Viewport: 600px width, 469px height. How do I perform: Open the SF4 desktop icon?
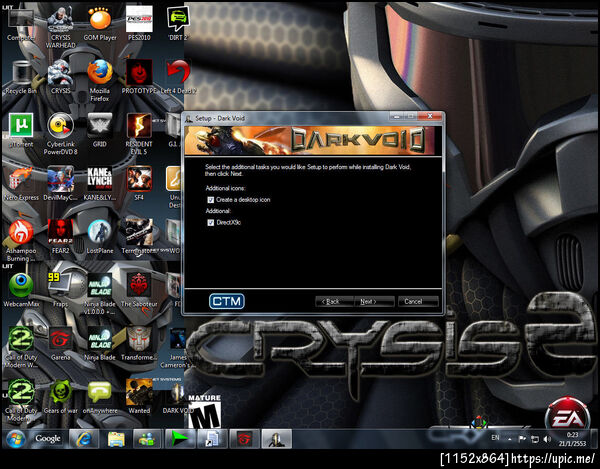[x=139, y=184]
